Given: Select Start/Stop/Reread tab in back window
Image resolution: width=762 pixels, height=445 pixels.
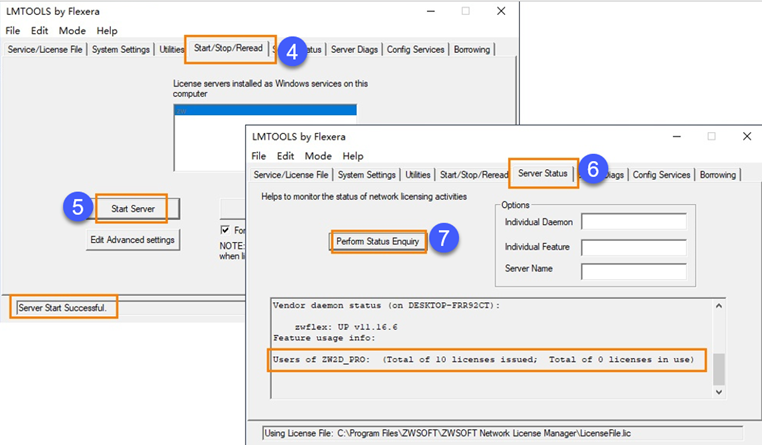Looking at the screenshot, I should 228,48.
